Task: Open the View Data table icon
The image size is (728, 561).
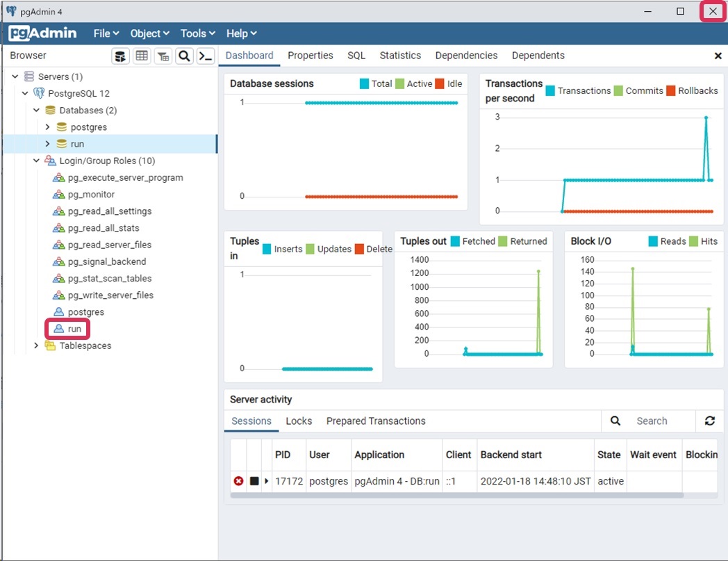Action: [142, 56]
